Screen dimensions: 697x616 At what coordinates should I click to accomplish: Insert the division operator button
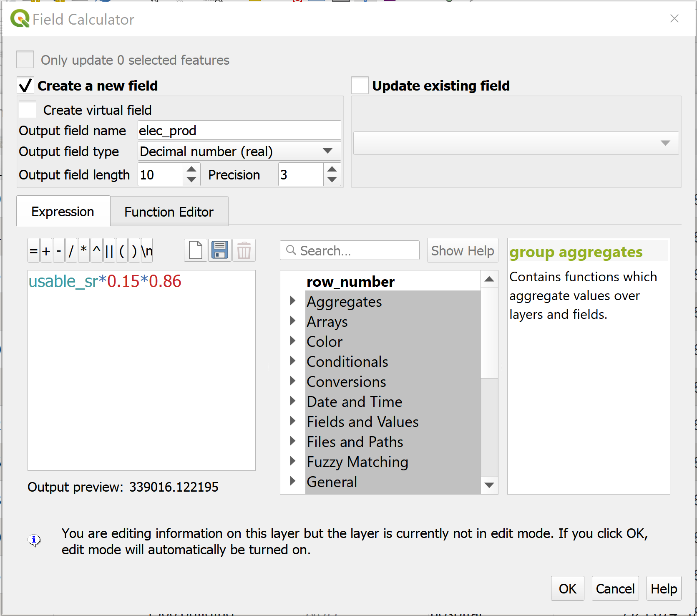coord(71,250)
